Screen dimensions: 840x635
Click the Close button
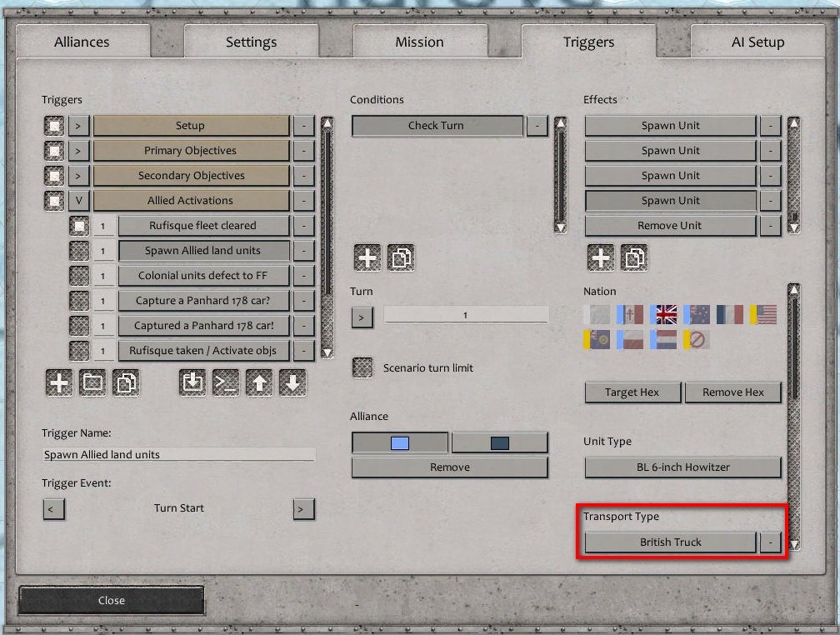pyautogui.click(x=112, y=600)
